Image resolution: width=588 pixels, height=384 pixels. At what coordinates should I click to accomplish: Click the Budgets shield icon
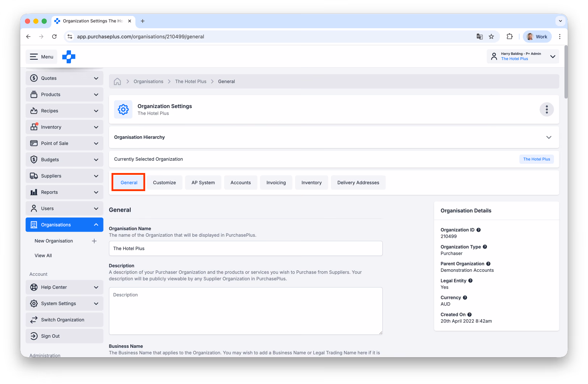(34, 160)
